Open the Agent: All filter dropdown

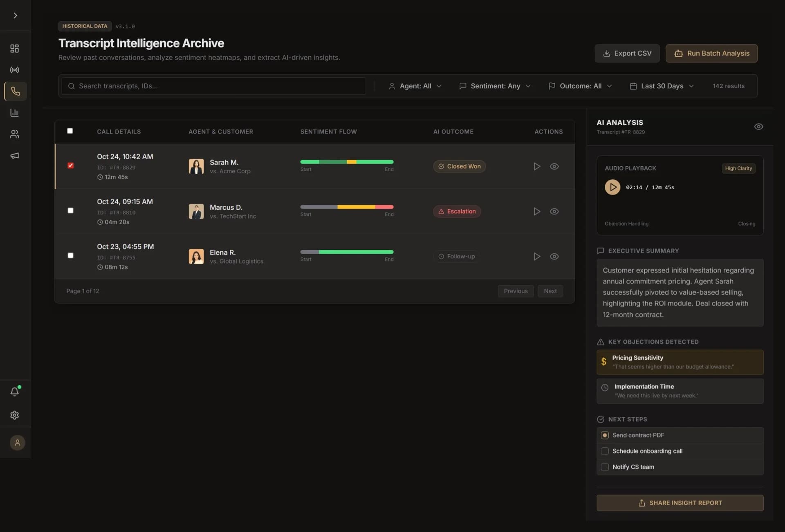415,86
